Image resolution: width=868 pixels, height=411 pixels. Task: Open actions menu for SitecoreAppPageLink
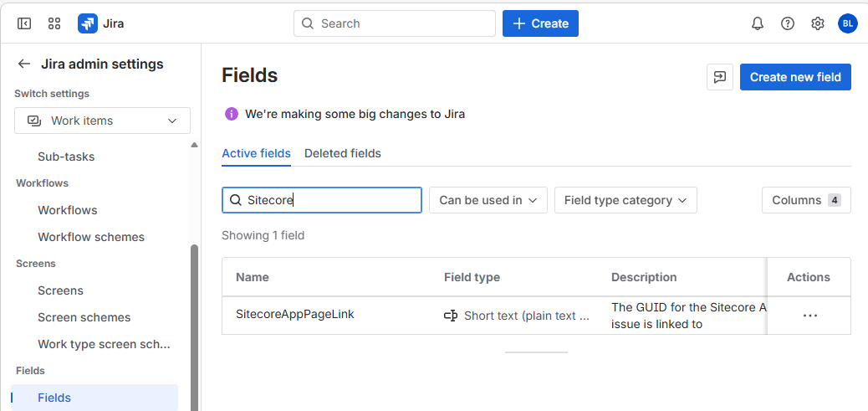pyautogui.click(x=809, y=316)
